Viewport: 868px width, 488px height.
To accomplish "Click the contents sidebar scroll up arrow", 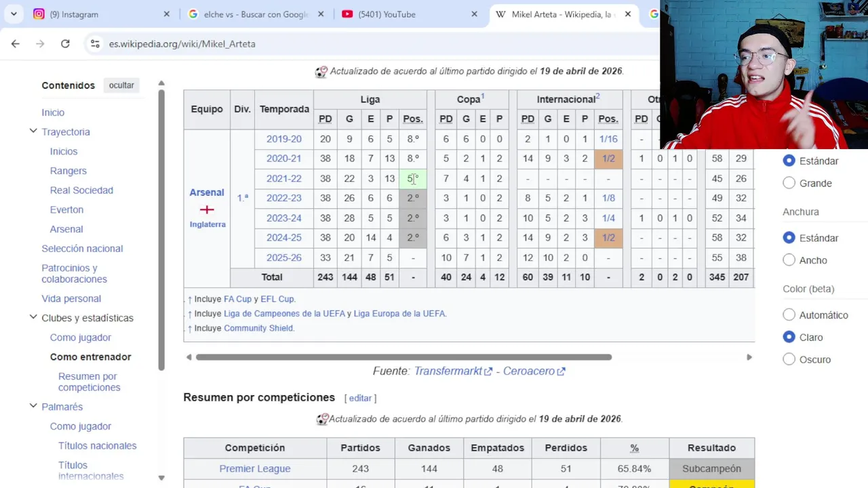I will [x=161, y=83].
